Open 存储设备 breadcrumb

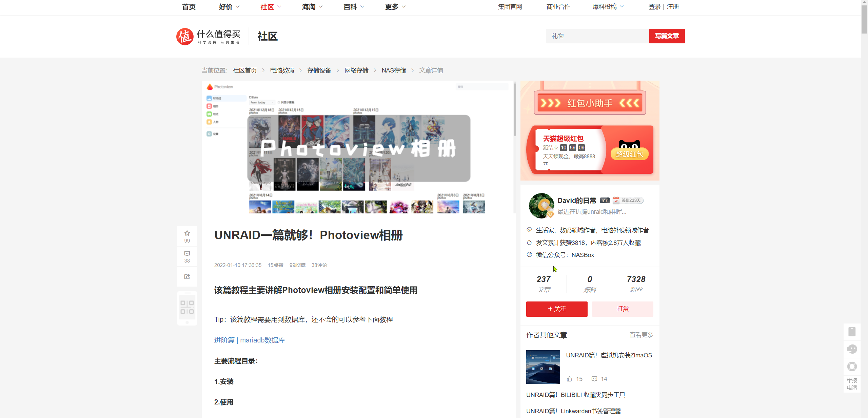click(319, 70)
